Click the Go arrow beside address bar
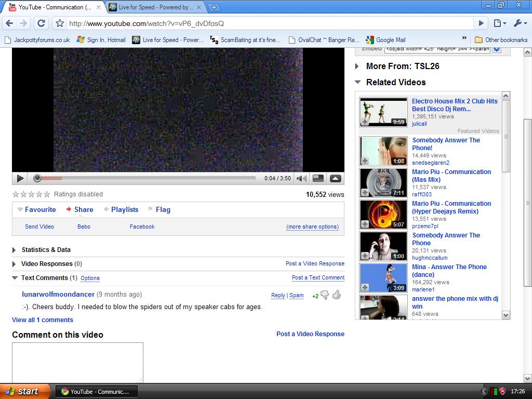 point(481,23)
